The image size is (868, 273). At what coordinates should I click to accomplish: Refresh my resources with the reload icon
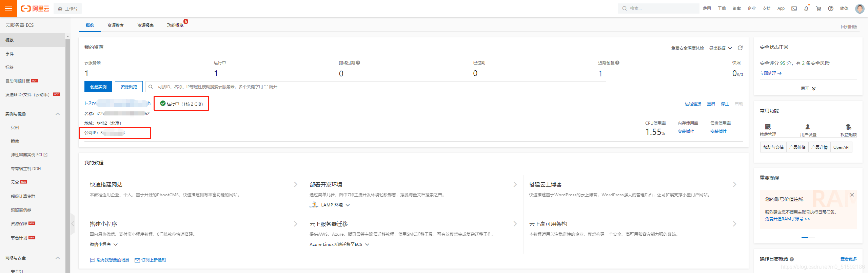point(740,48)
